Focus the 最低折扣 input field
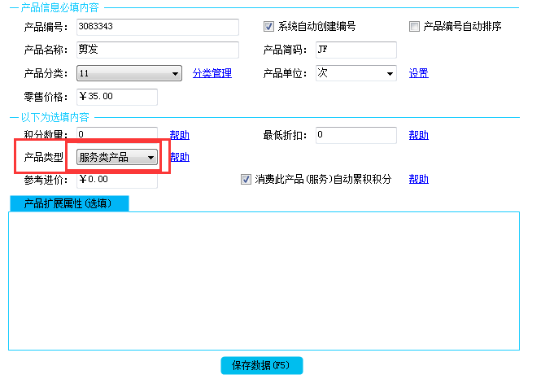 point(355,135)
